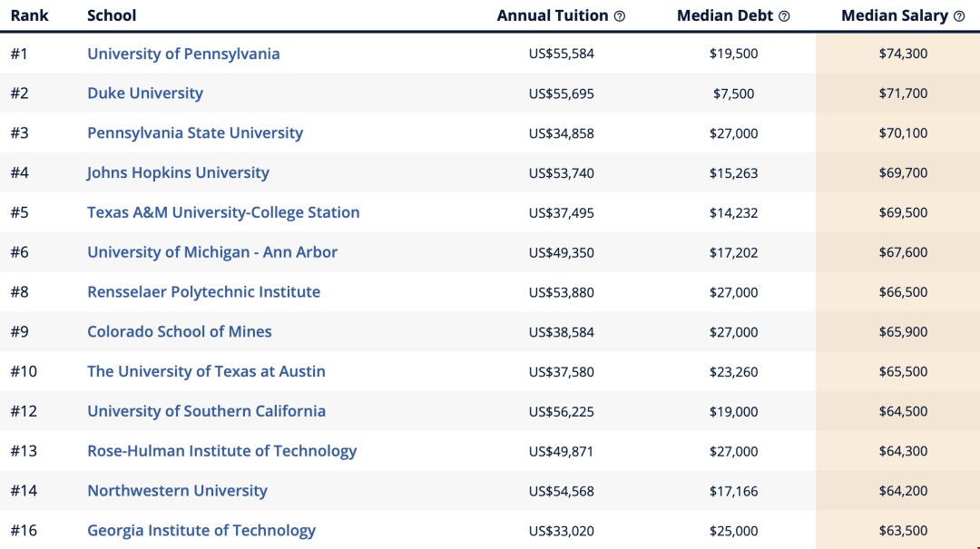Open the Duke University link
The image size is (980, 549).
145,93
